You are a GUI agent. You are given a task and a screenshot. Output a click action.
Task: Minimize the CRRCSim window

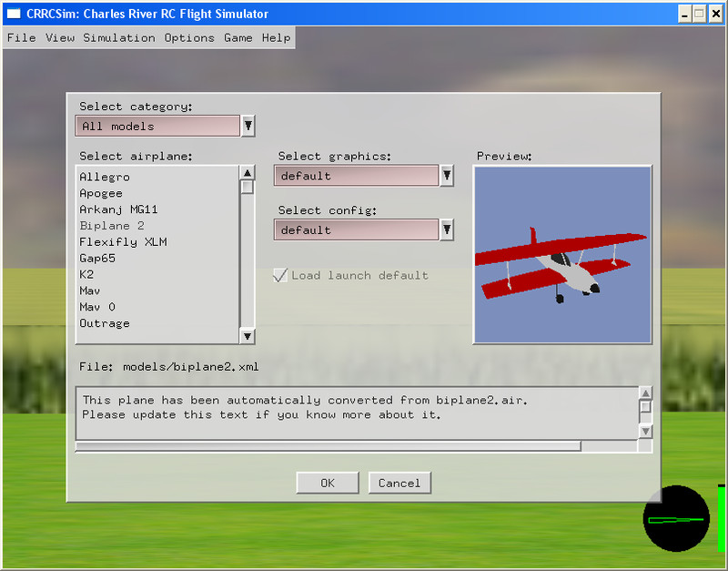684,14
